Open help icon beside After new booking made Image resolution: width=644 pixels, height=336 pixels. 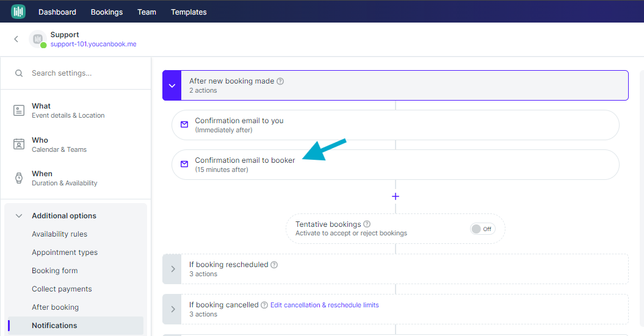click(280, 81)
